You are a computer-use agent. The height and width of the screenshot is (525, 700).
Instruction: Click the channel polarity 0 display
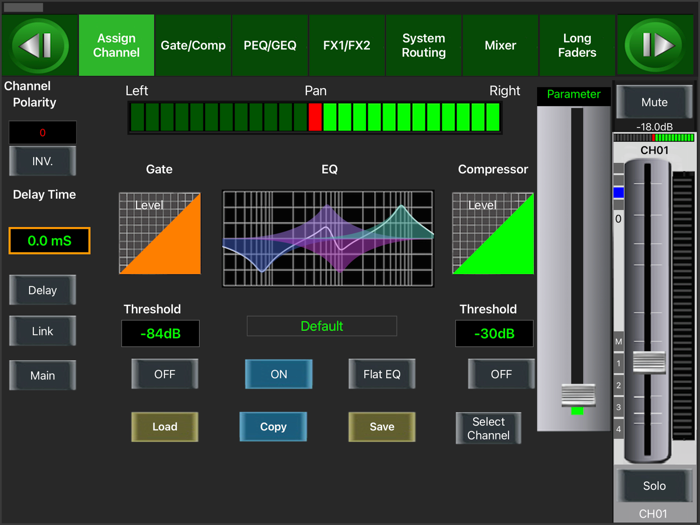(x=42, y=133)
